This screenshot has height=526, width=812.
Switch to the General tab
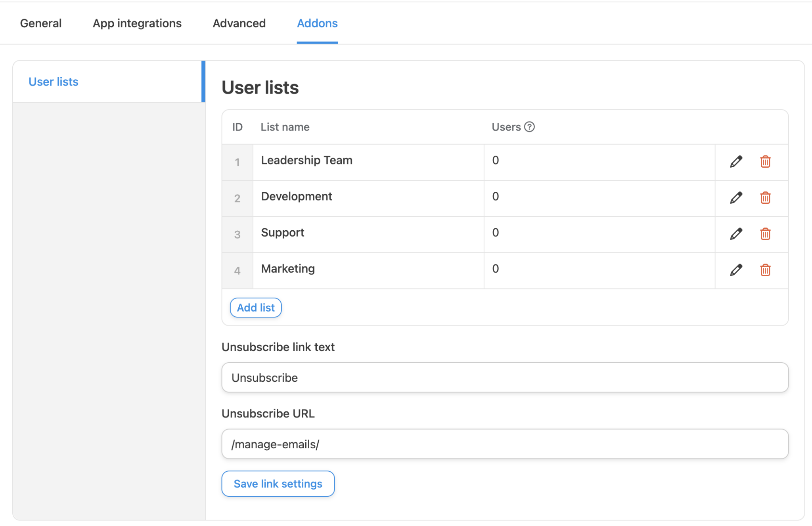coord(40,23)
